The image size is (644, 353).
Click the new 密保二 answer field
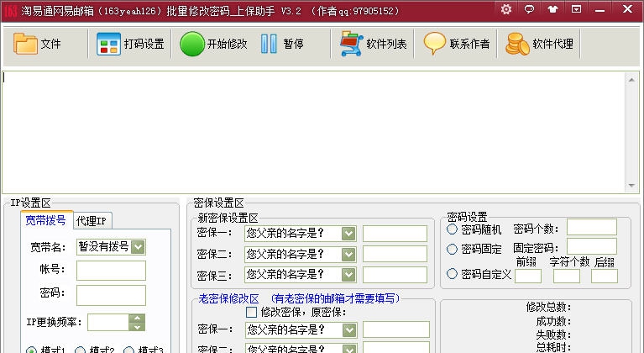pyautogui.click(x=395, y=254)
